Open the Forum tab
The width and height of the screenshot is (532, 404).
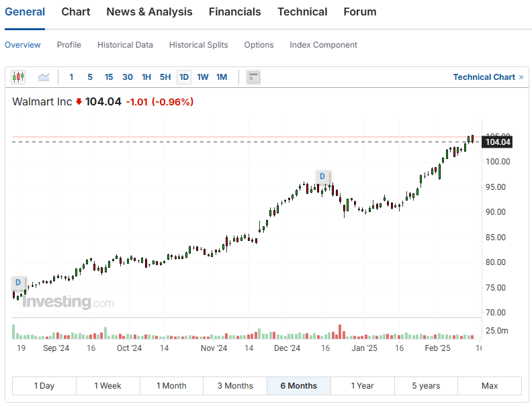(x=360, y=12)
